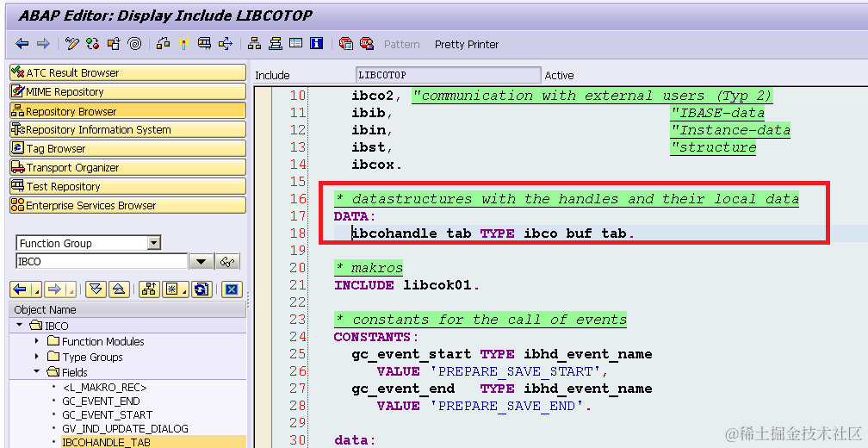Open navigation forward history dropdown arrow
The width and height of the screenshot is (868, 448).
[71, 289]
